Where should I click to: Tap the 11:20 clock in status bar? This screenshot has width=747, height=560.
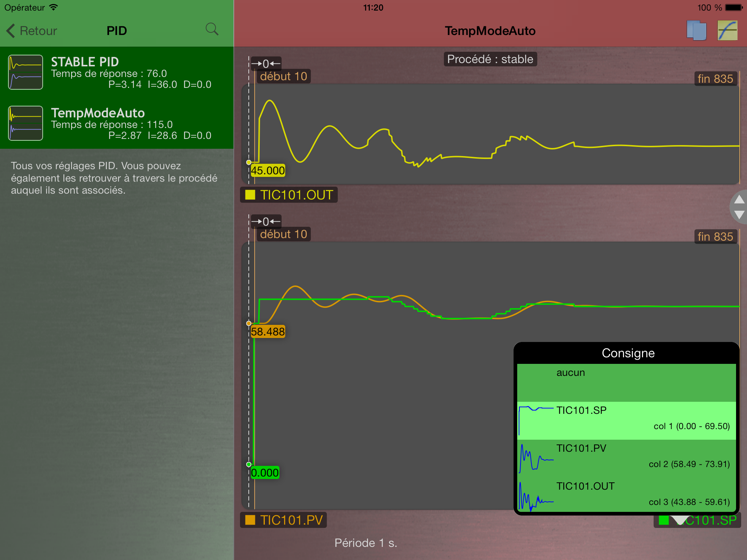point(373,7)
